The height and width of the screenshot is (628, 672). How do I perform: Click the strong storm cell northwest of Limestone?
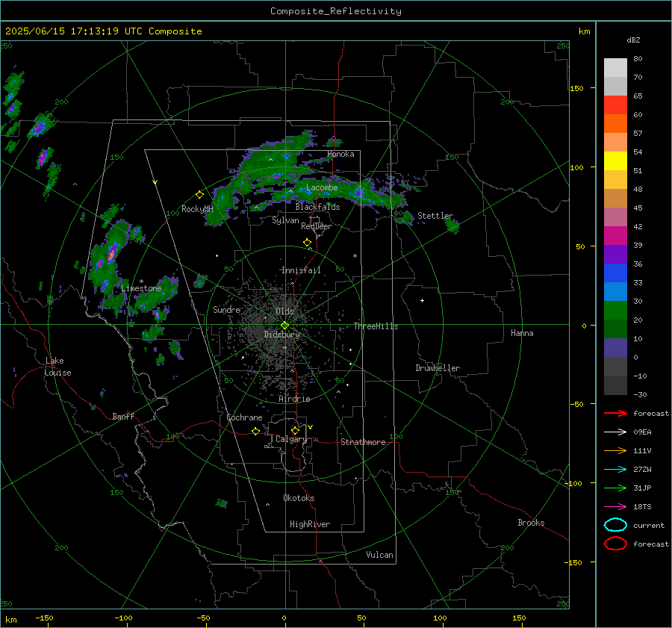[x=111, y=254]
